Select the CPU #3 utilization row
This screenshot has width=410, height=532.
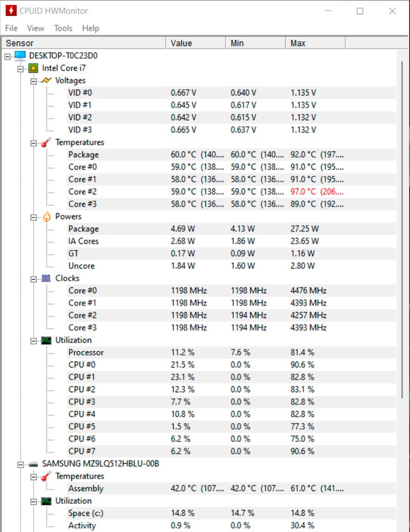tap(232, 402)
